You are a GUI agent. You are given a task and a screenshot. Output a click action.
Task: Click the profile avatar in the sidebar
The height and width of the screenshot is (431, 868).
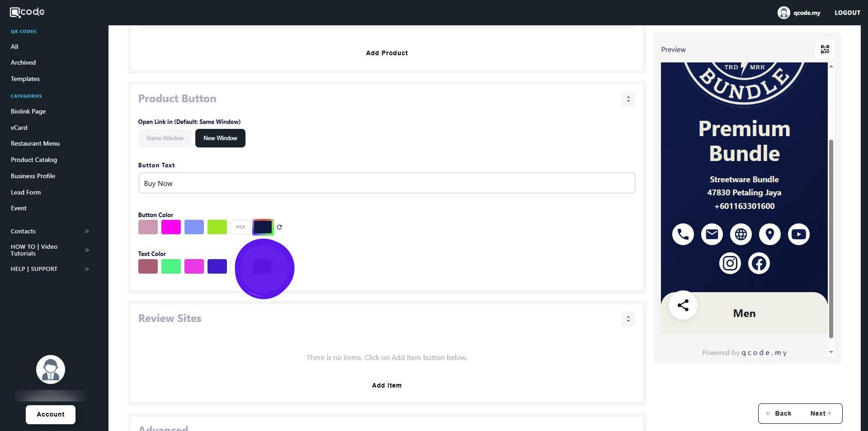(x=51, y=369)
